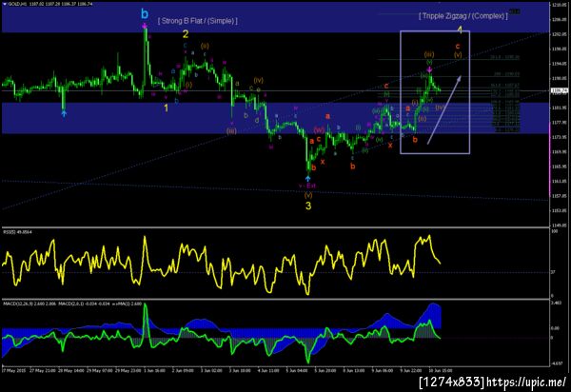571x392 pixels.
Task: Select the orange '(iv)' label near 4 Jun
Action: 259,80
